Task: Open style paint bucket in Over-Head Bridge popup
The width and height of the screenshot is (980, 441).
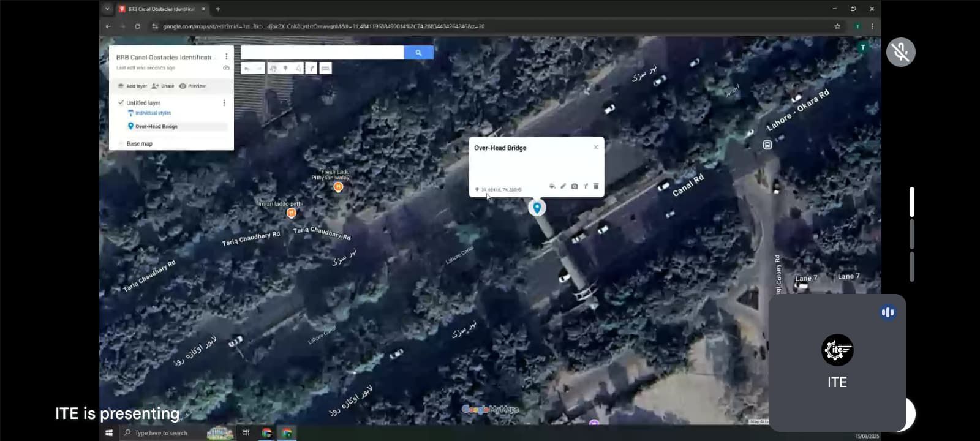Action: click(552, 186)
